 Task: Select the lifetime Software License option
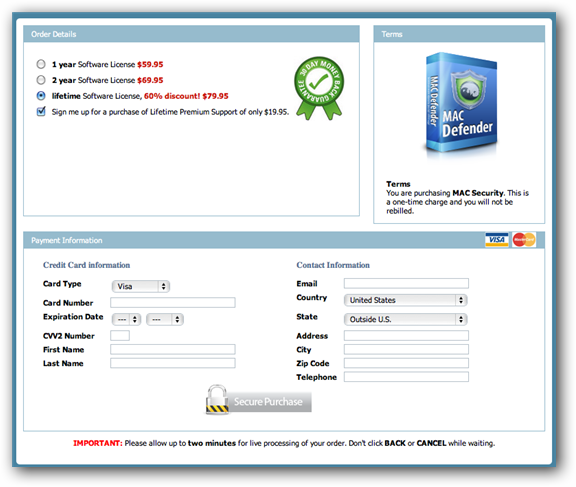(x=41, y=96)
